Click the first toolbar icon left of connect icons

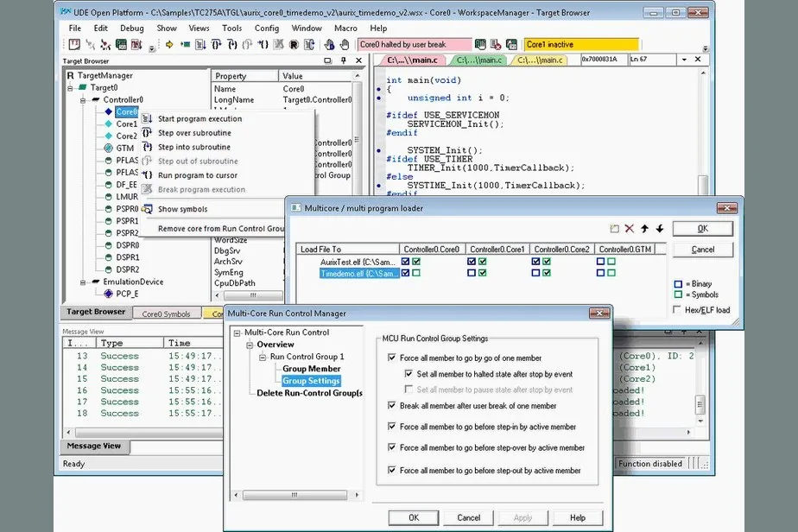74,45
